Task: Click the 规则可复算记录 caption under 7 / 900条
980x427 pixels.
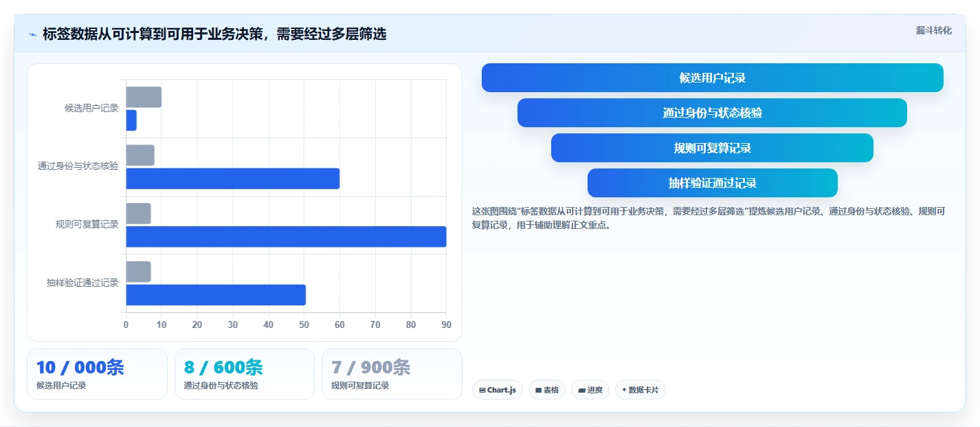Action: click(x=360, y=386)
